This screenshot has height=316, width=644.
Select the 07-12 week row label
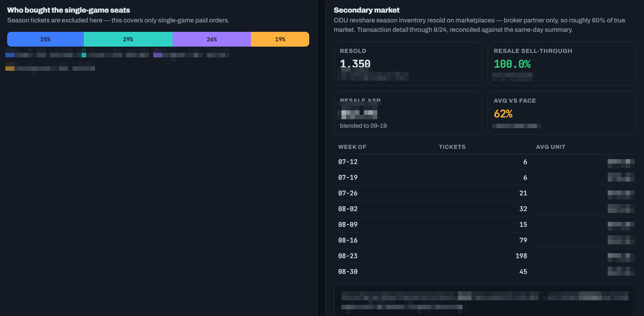click(348, 162)
